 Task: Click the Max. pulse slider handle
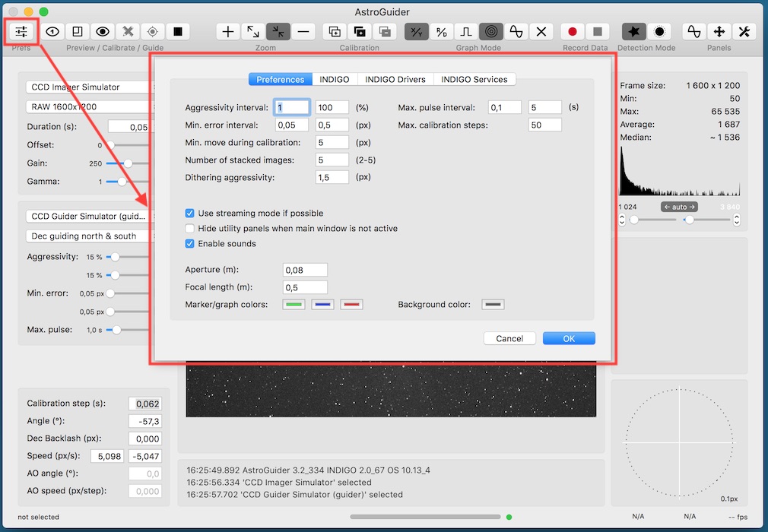point(116,330)
